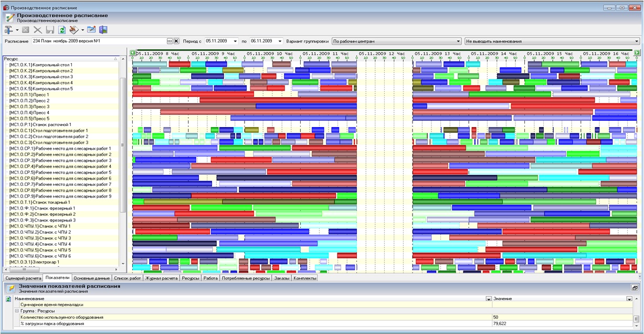Click the green left arrow on the timeline
The image size is (644, 334).
coord(132,53)
